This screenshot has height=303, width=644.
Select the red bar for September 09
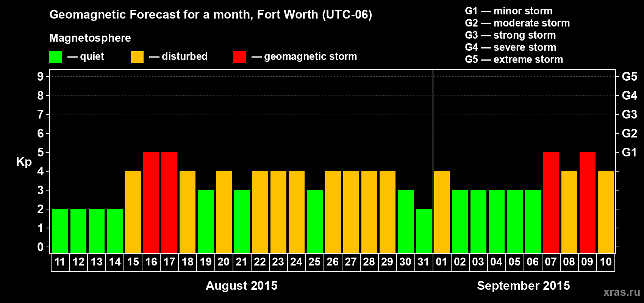click(588, 202)
